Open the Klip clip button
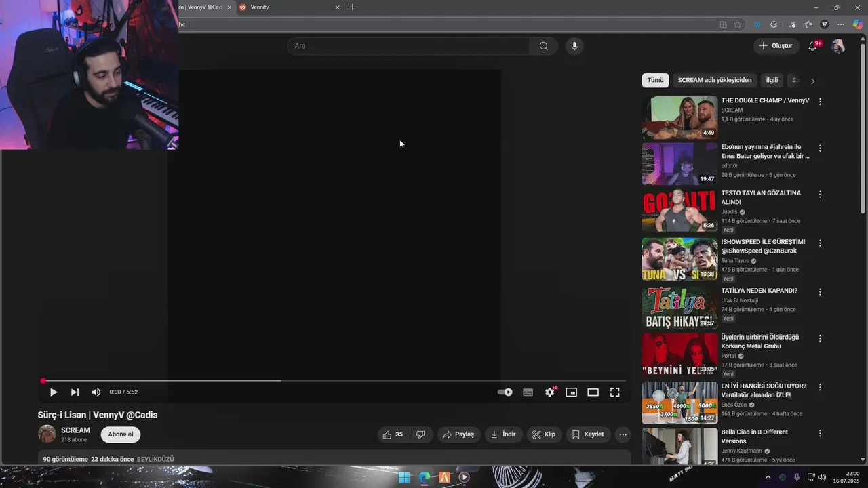Image resolution: width=868 pixels, height=488 pixels. point(544,434)
